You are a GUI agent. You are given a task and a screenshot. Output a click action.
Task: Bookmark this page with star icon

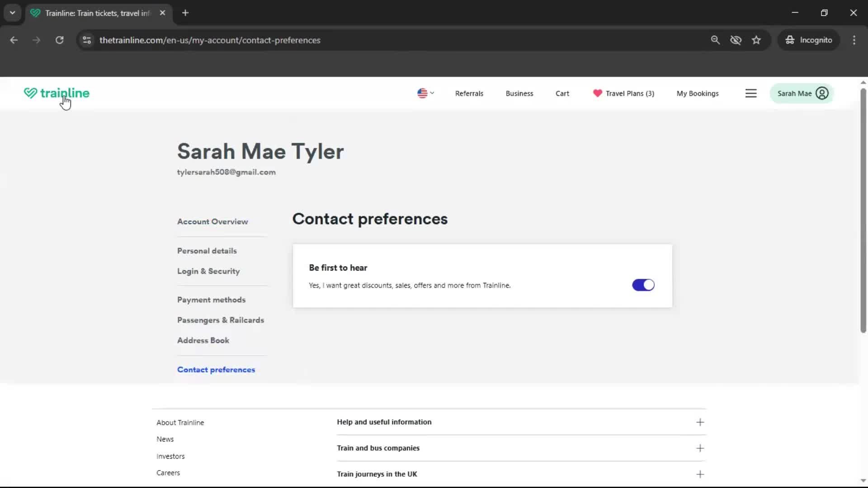(756, 40)
